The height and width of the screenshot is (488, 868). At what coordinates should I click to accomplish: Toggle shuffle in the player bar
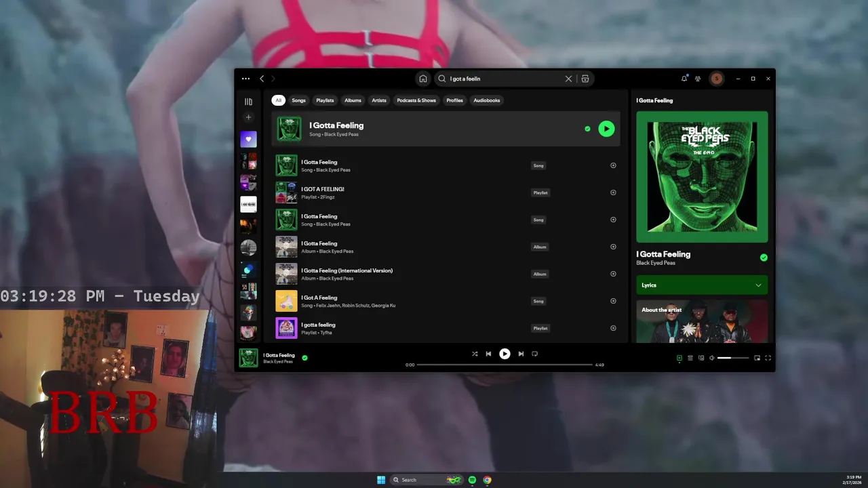[x=475, y=354]
